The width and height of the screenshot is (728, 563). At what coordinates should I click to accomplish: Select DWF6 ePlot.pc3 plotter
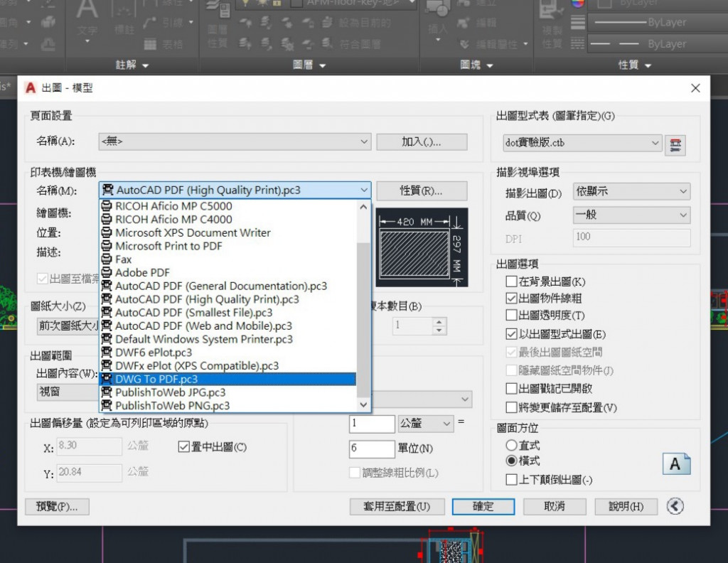pyautogui.click(x=228, y=353)
